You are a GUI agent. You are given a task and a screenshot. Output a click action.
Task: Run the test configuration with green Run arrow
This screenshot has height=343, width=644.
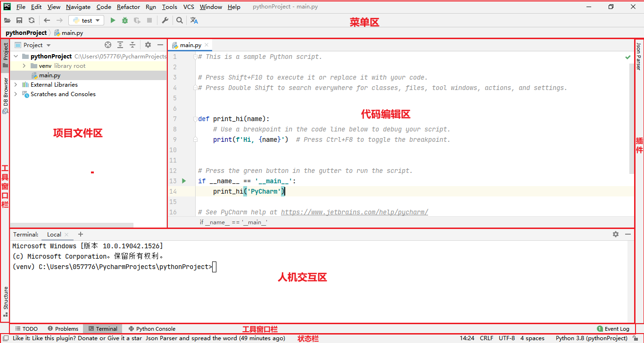point(113,21)
